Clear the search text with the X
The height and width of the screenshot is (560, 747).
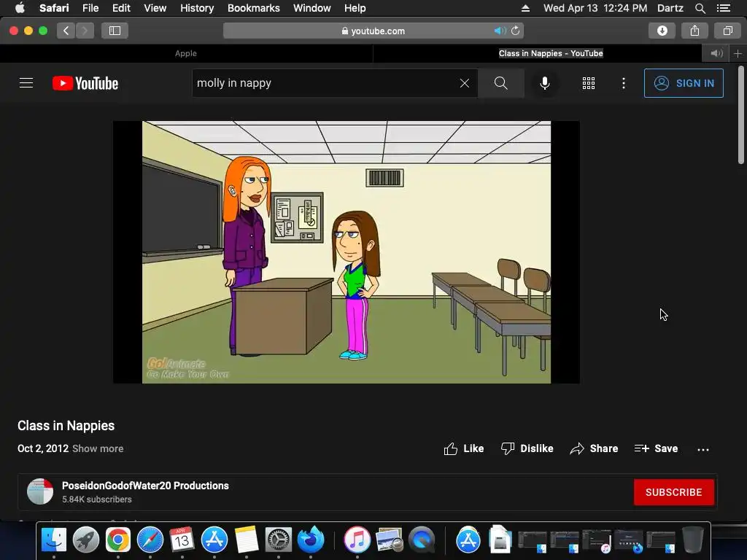tap(465, 83)
